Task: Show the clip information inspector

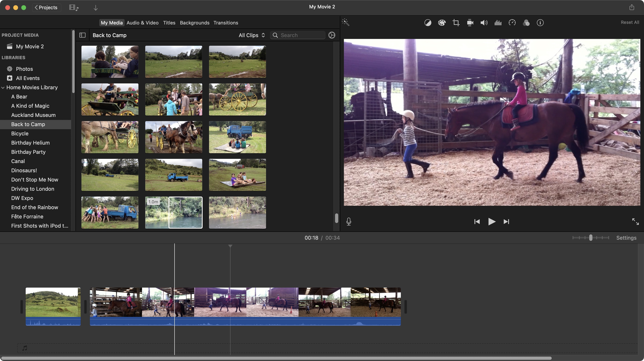Action: pos(540,23)
